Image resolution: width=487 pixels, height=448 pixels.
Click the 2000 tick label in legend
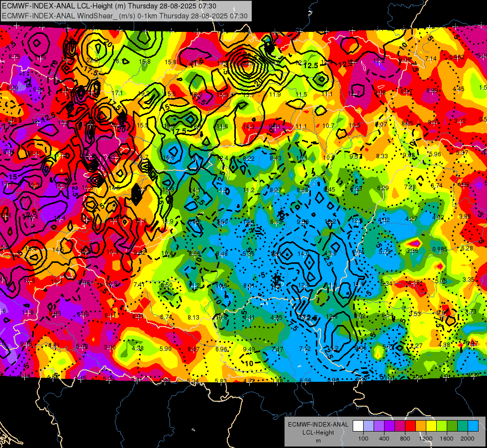[468, 439]
